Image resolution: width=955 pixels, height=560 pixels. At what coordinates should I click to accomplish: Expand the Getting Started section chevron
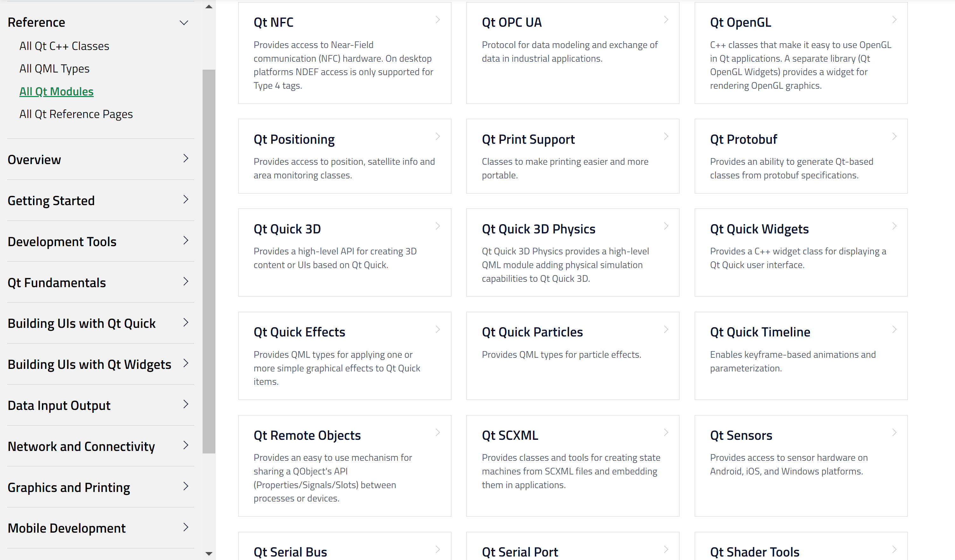(x=185, y=199)
